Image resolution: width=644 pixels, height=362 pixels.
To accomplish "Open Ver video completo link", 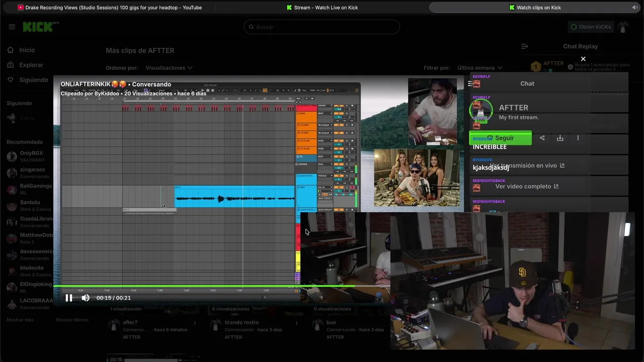I will click(x=527, y=186).
